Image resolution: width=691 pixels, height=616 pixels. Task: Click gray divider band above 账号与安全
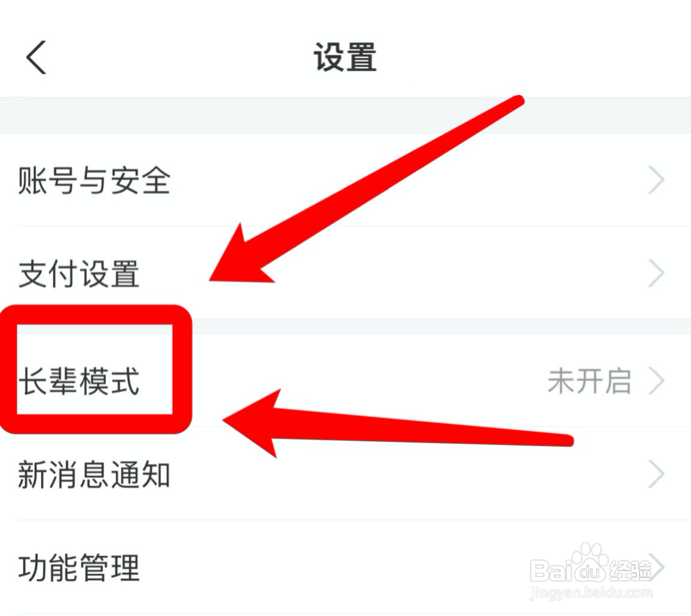tap(346, 115)
